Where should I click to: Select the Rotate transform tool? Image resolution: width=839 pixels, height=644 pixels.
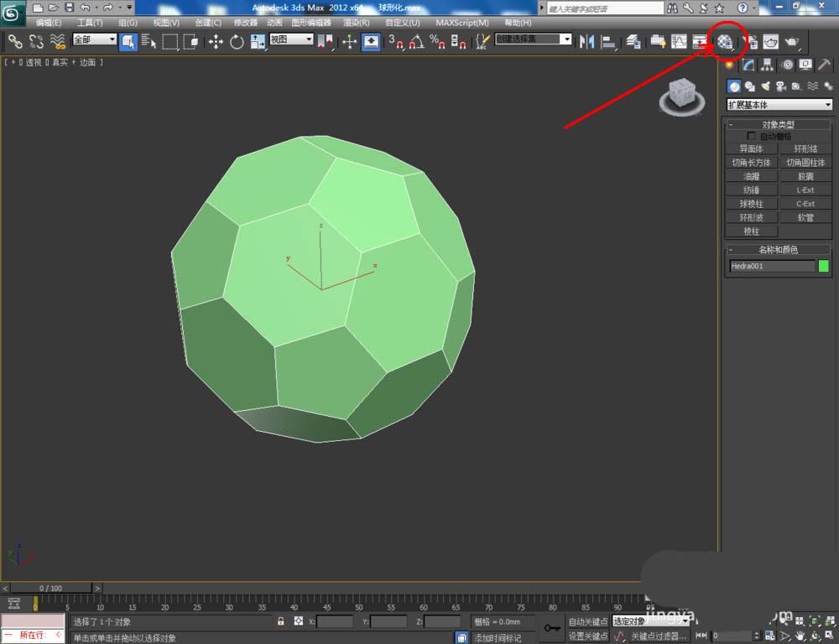237,41
